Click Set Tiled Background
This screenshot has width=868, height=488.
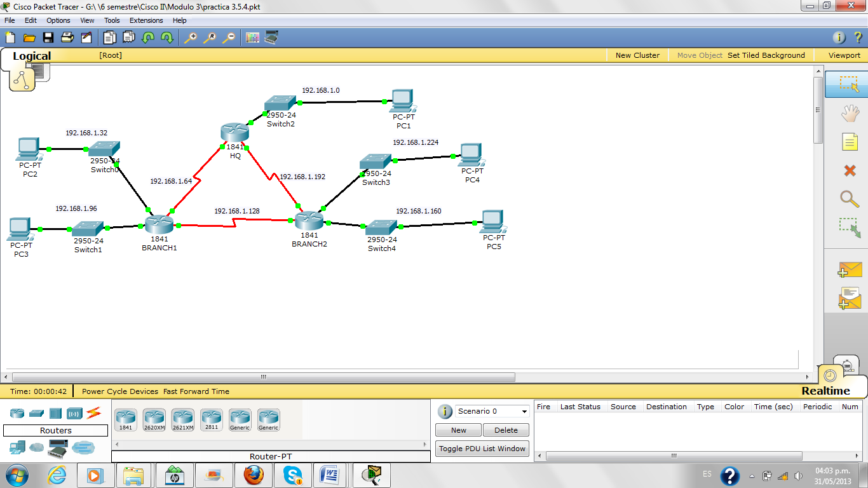(x=766, y=55)
